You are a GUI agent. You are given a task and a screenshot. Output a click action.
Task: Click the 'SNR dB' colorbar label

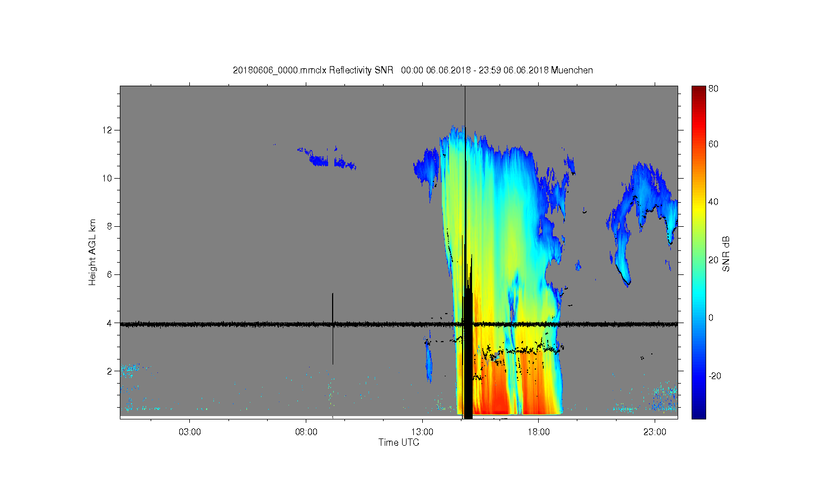point(726,254)
